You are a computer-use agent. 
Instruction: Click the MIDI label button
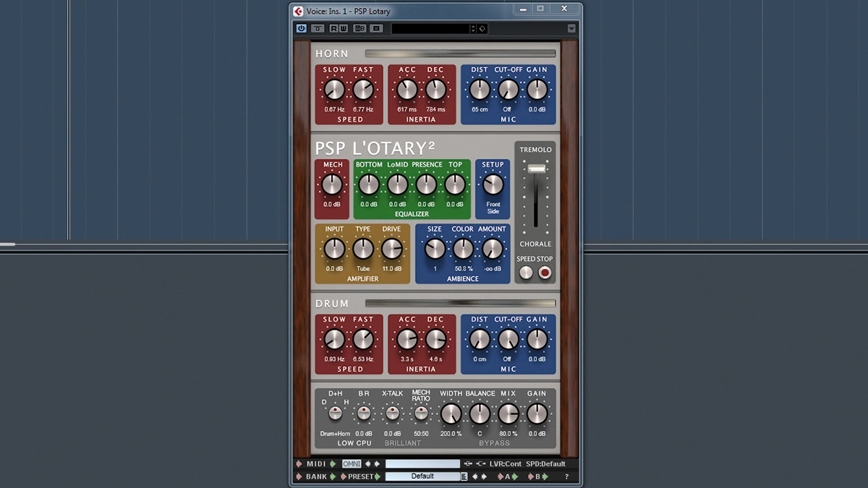coord(317,464)
